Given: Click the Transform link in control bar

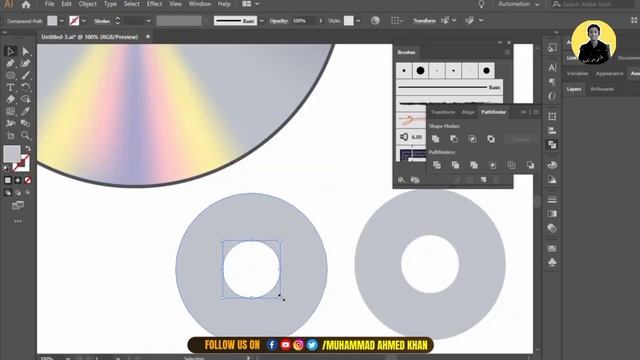Looking at the screenshot, I should click(x=424, y=21).
